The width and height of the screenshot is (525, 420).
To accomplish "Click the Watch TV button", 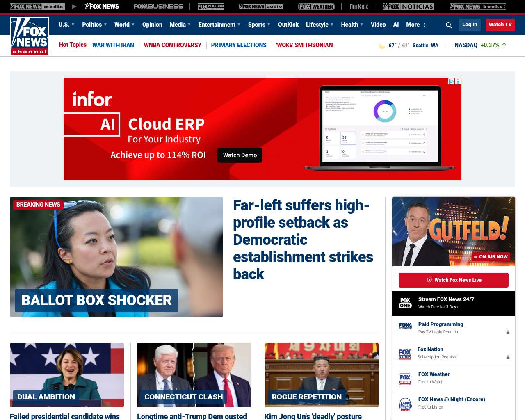I will pos(500,25).
